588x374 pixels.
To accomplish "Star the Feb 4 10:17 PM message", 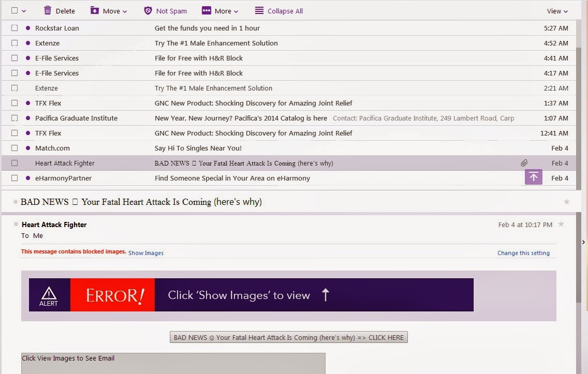I will point(561,225).
